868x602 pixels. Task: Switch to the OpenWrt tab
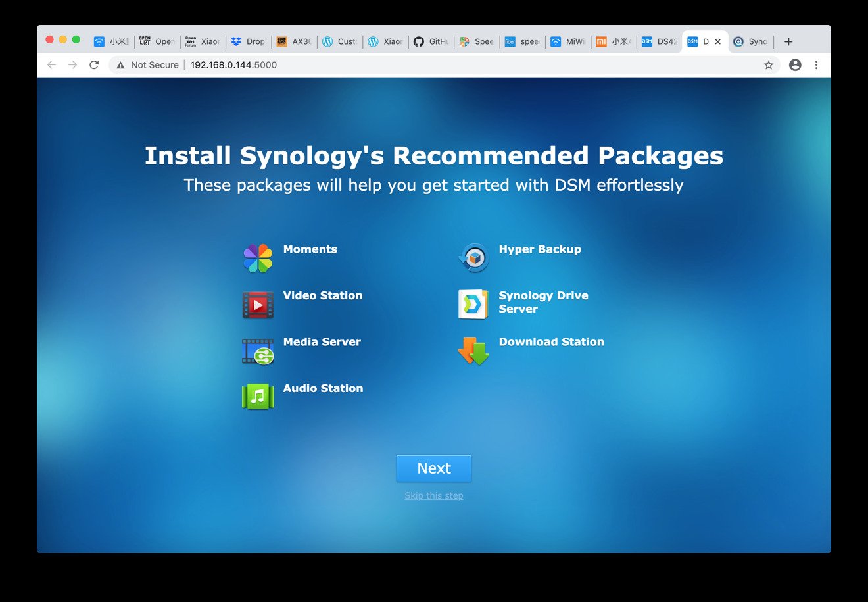[157, 41]
